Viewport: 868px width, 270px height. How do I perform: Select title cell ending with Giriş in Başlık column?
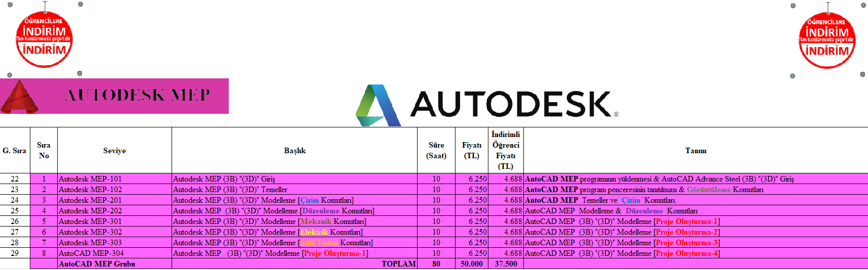(x=295, y=179)
